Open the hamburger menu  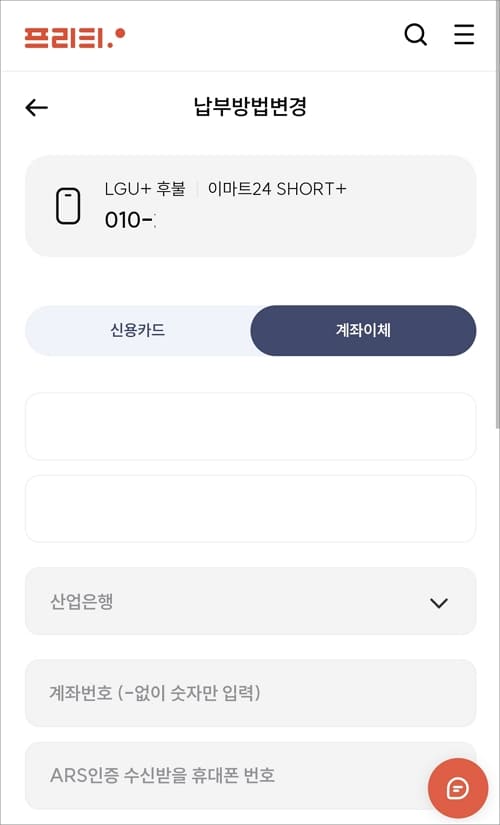click(x=464, y=35)
